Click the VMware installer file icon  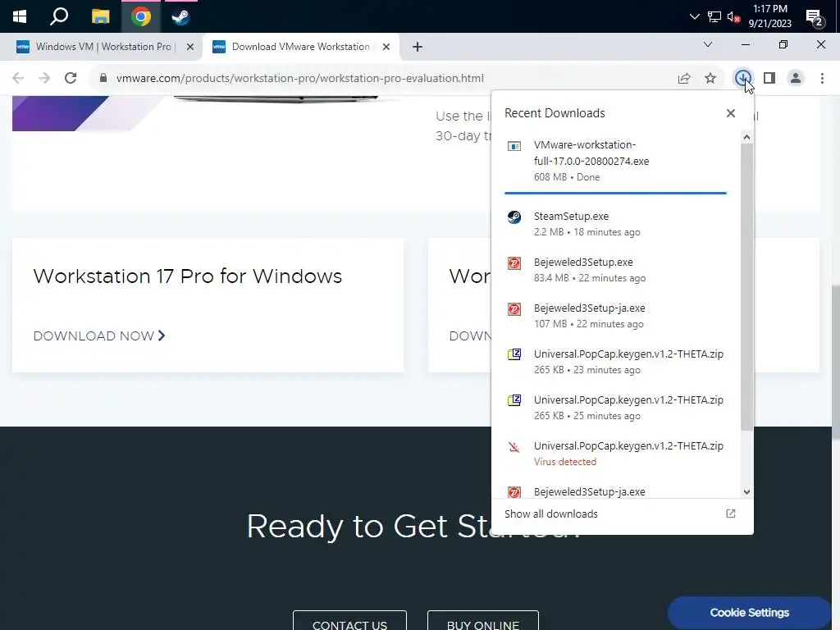pyautogui.click(x=514, y=146)
